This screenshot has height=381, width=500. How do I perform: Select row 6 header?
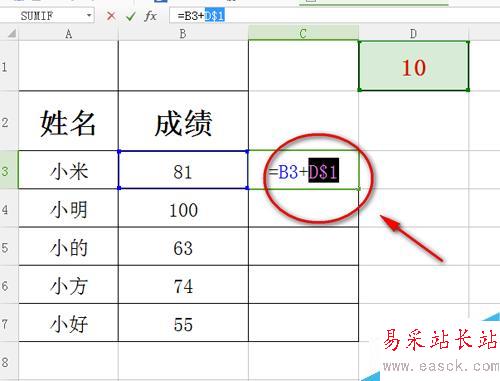point(9,285)
